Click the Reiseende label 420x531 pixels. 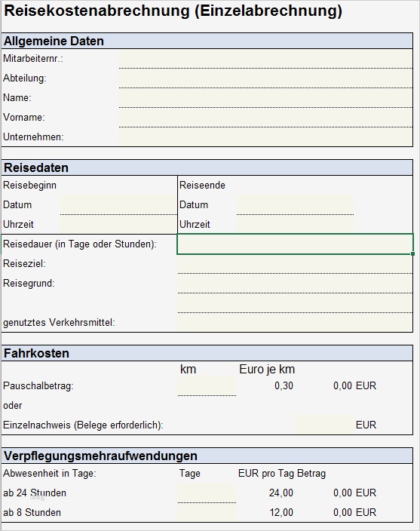point(202,186)
